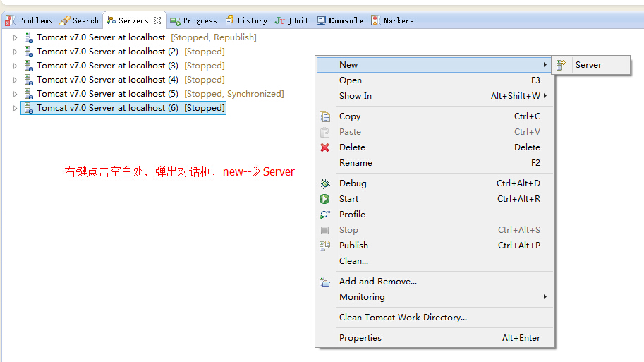The height and width of the screenshot is (362, 644).
Task: Click server icon of Tomcat localhost (2)
Action: pyautogui.click(x=29, y=52)
